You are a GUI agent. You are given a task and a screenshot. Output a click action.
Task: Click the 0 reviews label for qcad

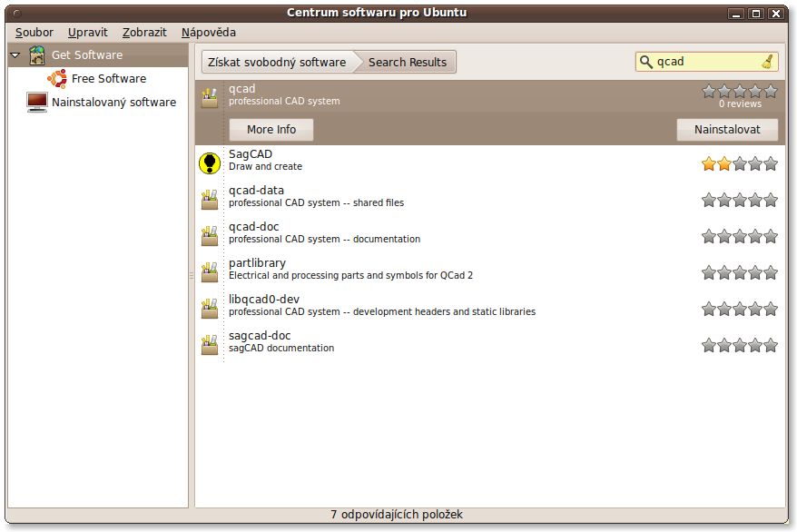pyautogui.click(x=740, y=104)
